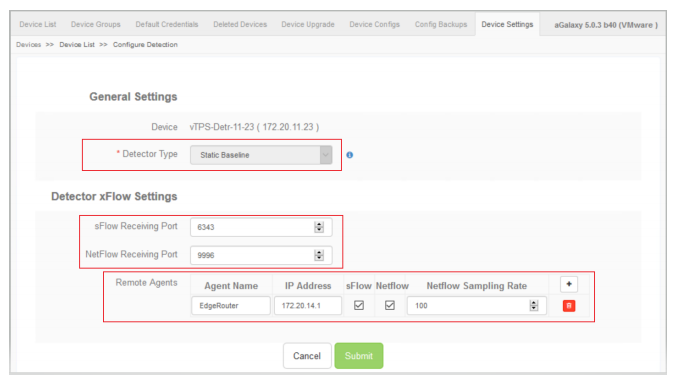Click the Netflow Sampling Rate stepper arrows
The image size is (679, 381).
(x=534, y=305)
